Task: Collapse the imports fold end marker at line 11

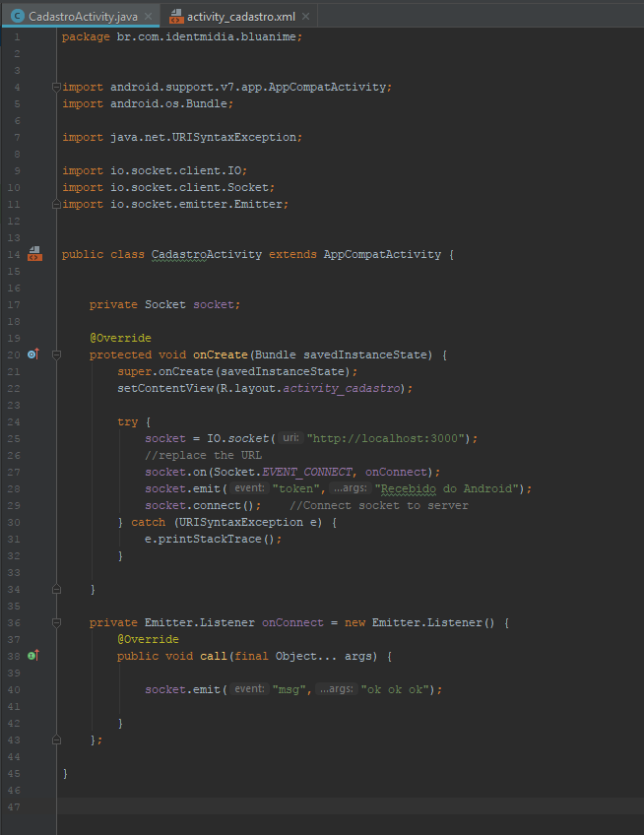Action: click(56, 204)
